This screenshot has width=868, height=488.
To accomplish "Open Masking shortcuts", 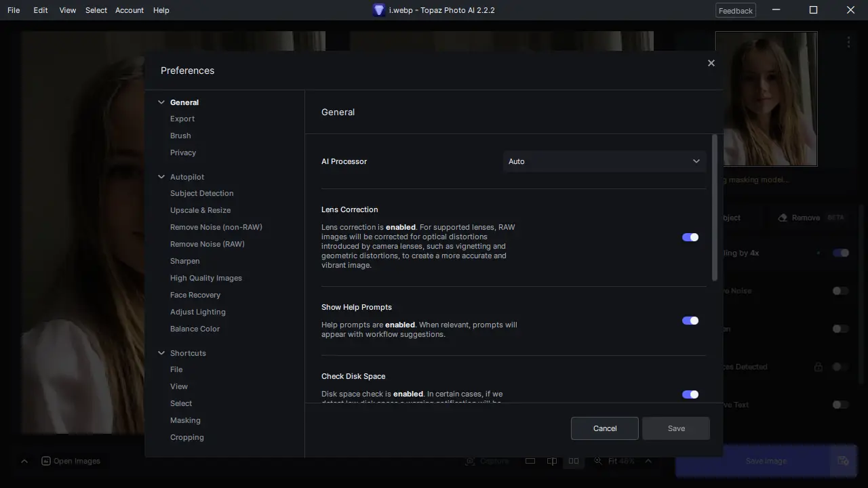I will [x=185, y=420].
